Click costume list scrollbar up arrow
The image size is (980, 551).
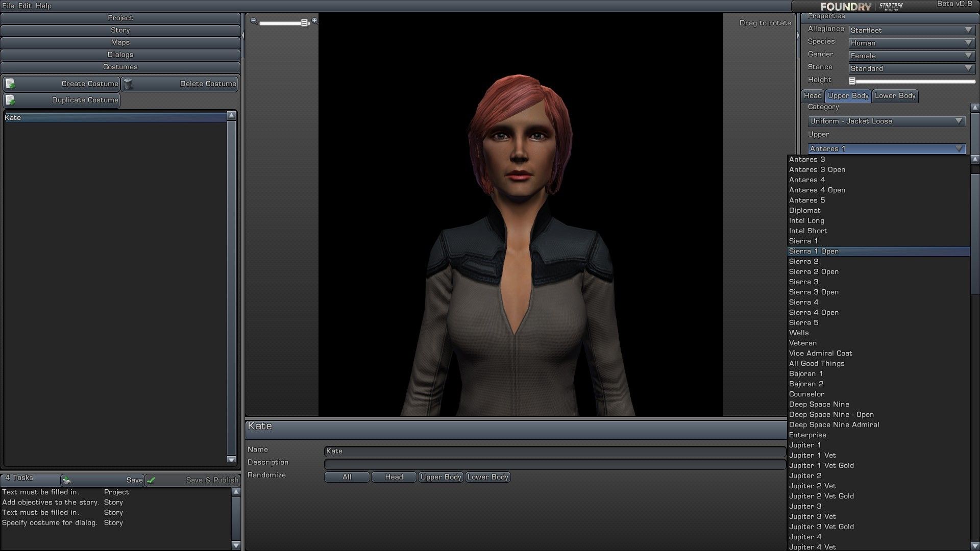click(232, 115)
